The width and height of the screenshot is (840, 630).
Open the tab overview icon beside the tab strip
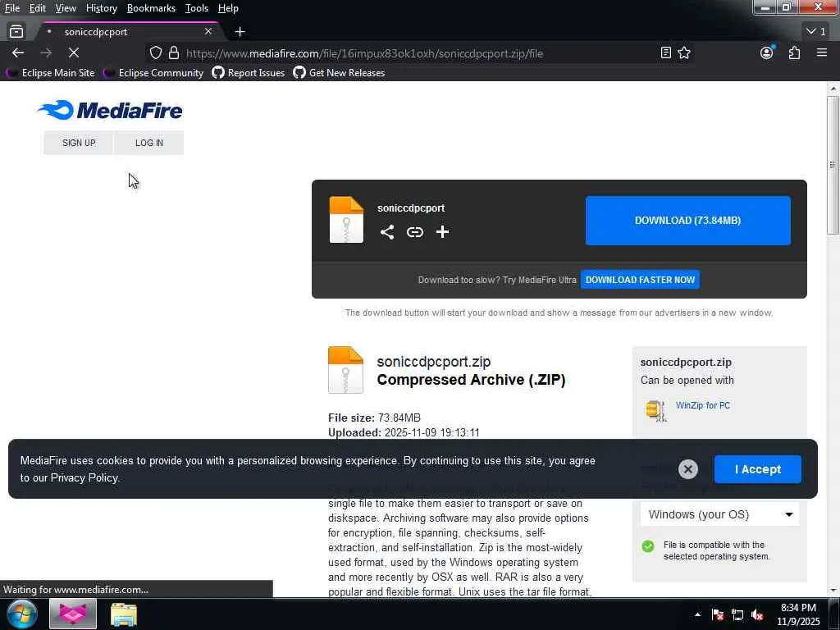[16, 32]
